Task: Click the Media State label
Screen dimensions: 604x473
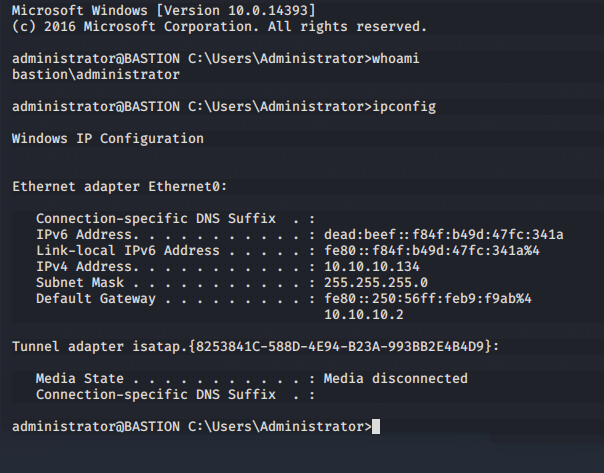Action: click(79, 378)
